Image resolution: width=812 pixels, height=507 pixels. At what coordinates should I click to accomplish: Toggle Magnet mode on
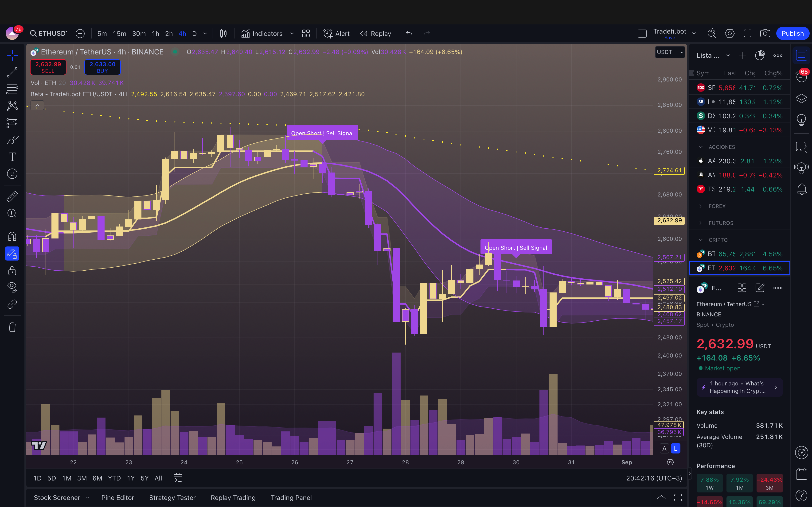pyautogui.click(x=12, y=237)
